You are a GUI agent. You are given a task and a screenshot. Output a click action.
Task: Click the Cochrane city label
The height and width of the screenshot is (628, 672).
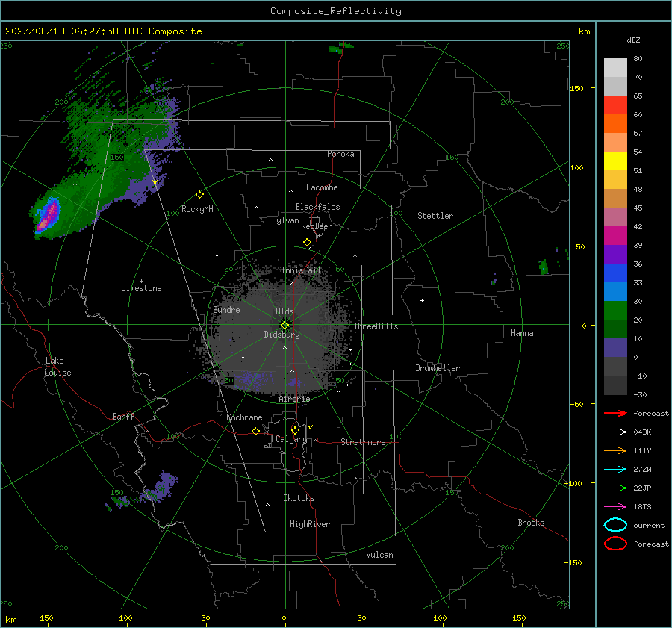pos(244,417)
